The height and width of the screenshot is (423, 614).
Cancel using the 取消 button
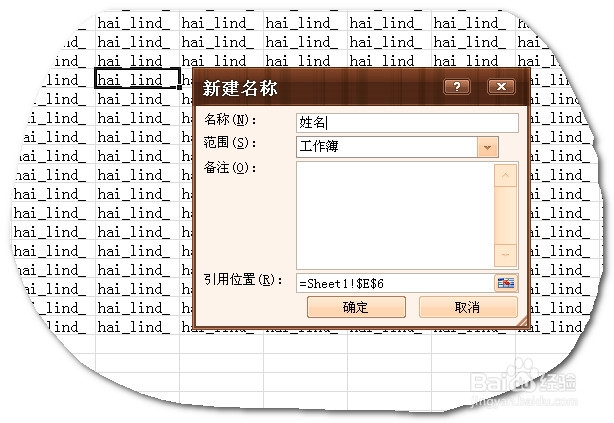pos(468,307)
